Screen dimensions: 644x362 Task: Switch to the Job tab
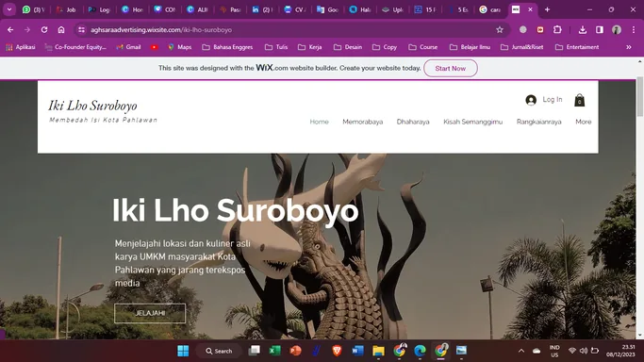pyautogui.click(x=67, y=9)
